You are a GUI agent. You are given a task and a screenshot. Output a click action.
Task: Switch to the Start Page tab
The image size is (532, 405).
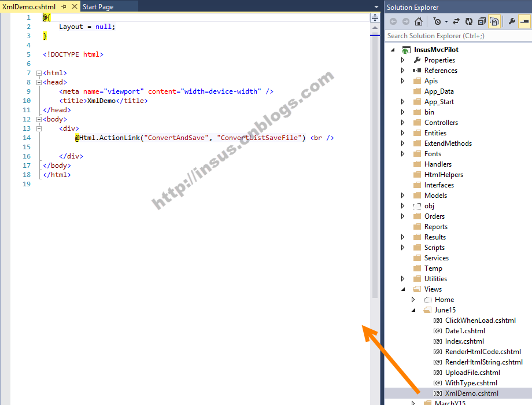(98, 7)
